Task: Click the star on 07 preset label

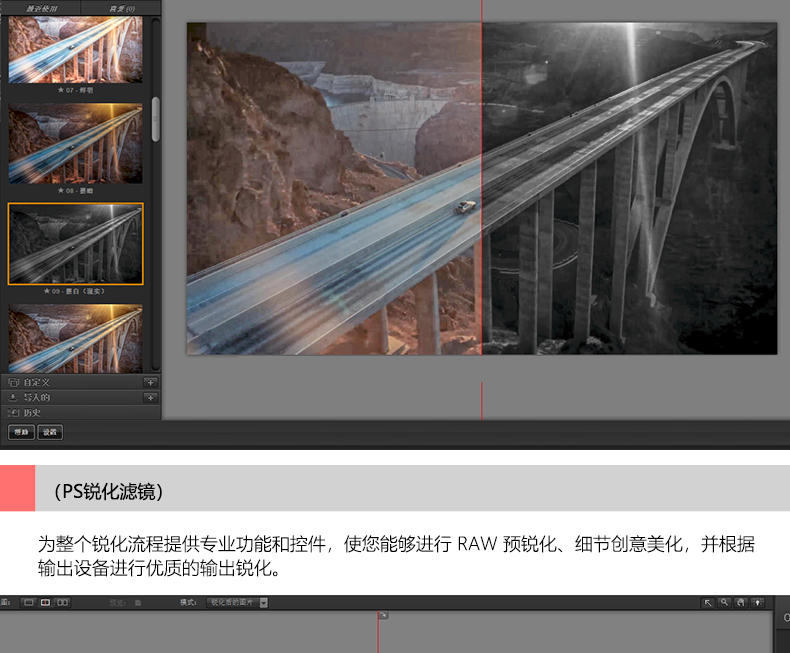Action: [60, 90]
